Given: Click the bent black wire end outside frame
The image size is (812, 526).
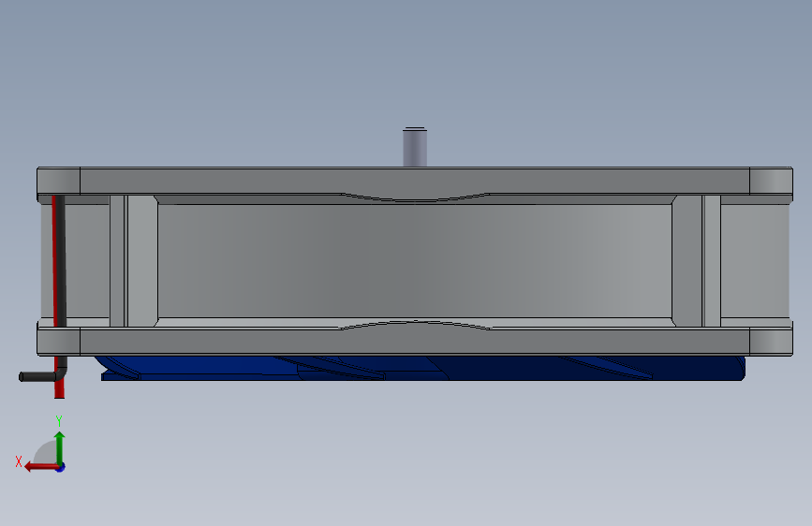Looking at the screenshot, I should [x=37, y=376].
